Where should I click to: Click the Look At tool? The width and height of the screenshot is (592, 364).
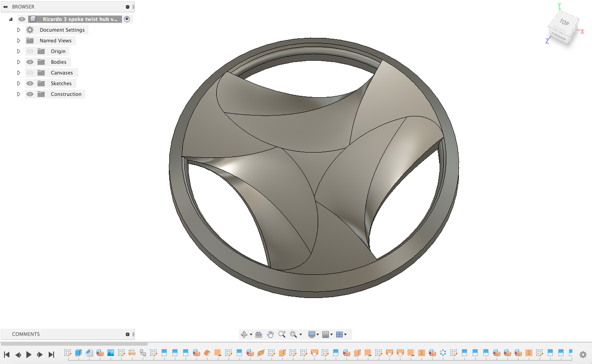click(x=259, y=334)
